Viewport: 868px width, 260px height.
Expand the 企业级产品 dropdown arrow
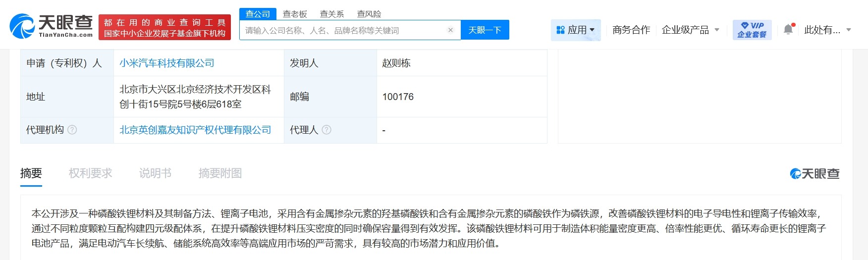pyautogui.click(x=716, y=30)
